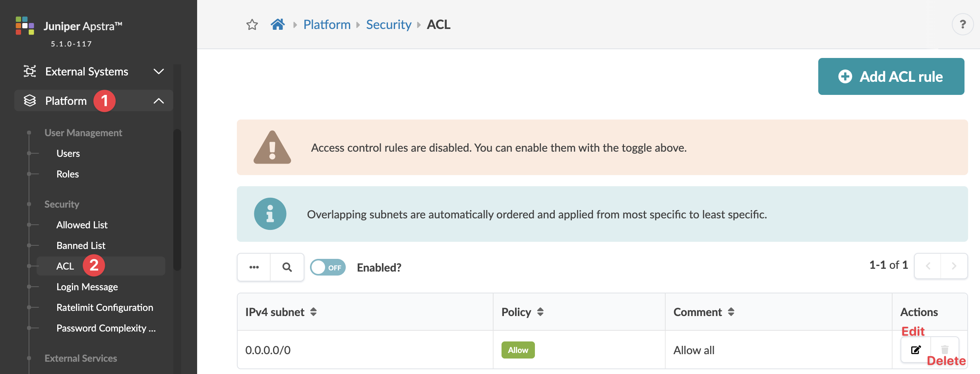Go to home via house icon
The height and width of the screenshot is (374, 980).
(278, 25)
